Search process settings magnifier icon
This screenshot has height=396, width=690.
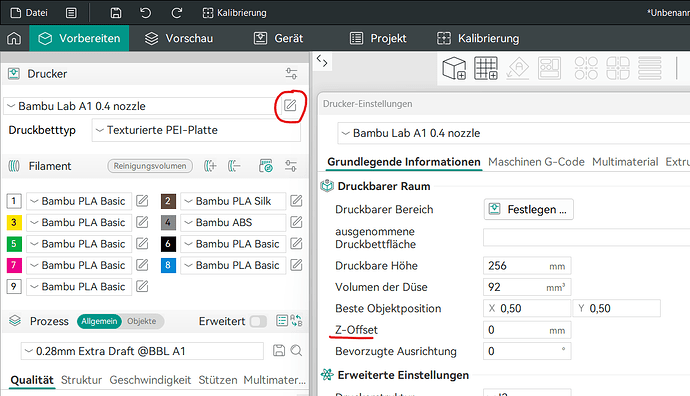point(296,351)
